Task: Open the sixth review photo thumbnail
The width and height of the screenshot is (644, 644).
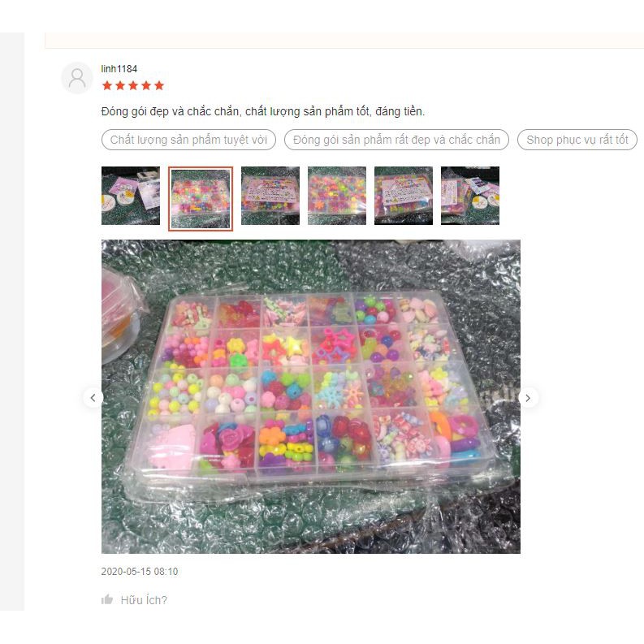Action: tap(470, 196)
